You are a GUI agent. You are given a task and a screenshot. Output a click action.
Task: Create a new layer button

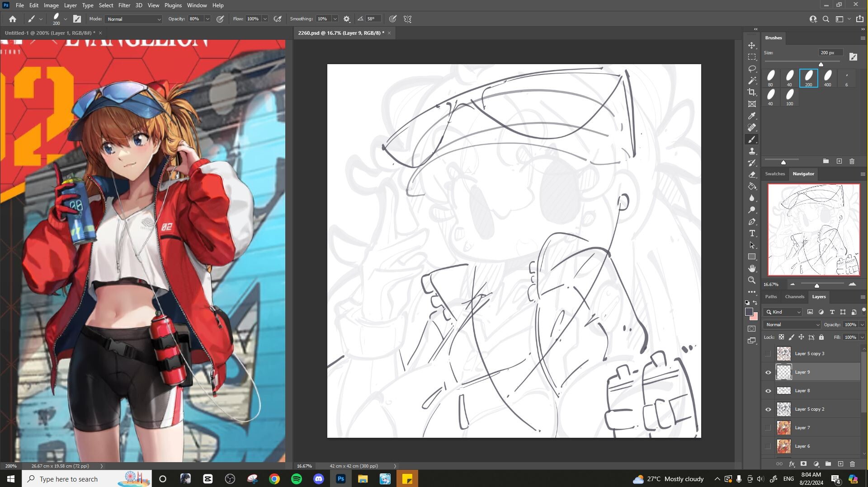(840, 464)
